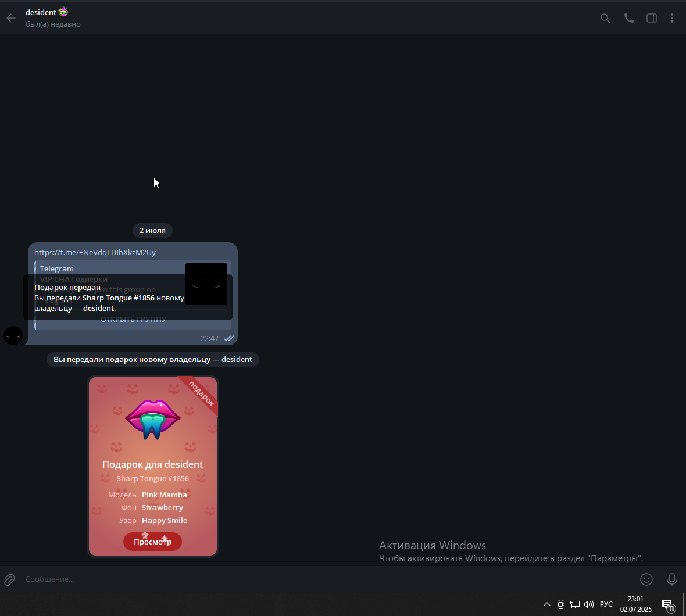The height and width of the screenshot is (616, 686).
Task: Open the Windows notification center icon
Action: click(x=668, y=604)
